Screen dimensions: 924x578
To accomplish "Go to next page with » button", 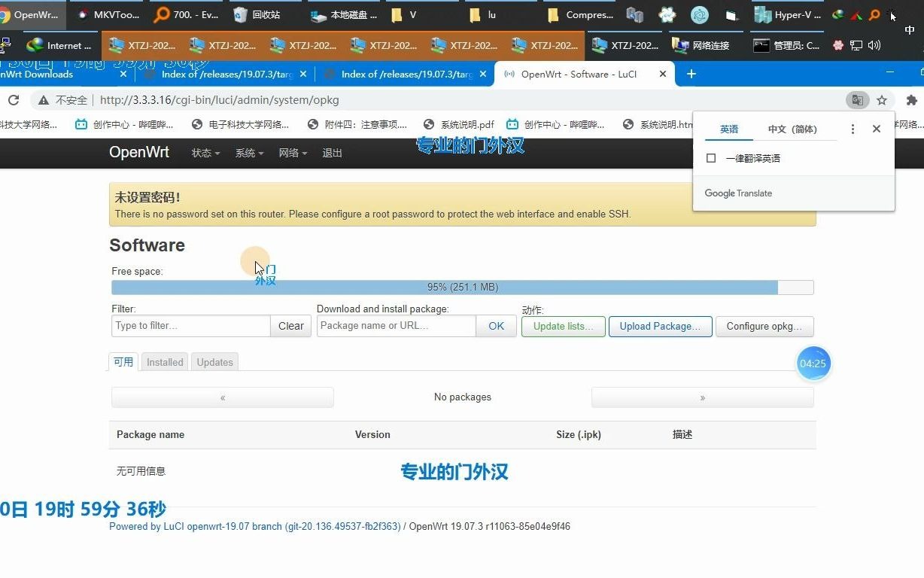I will 702,397.
